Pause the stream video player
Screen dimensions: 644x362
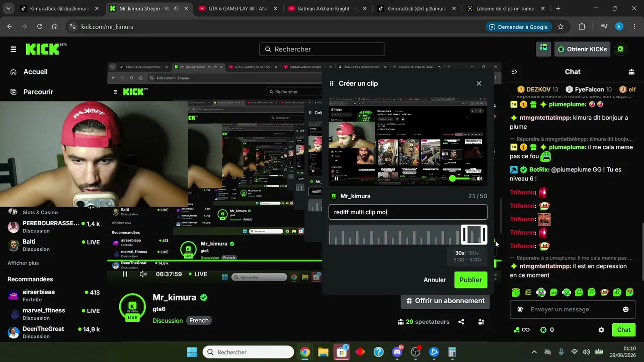125,274
